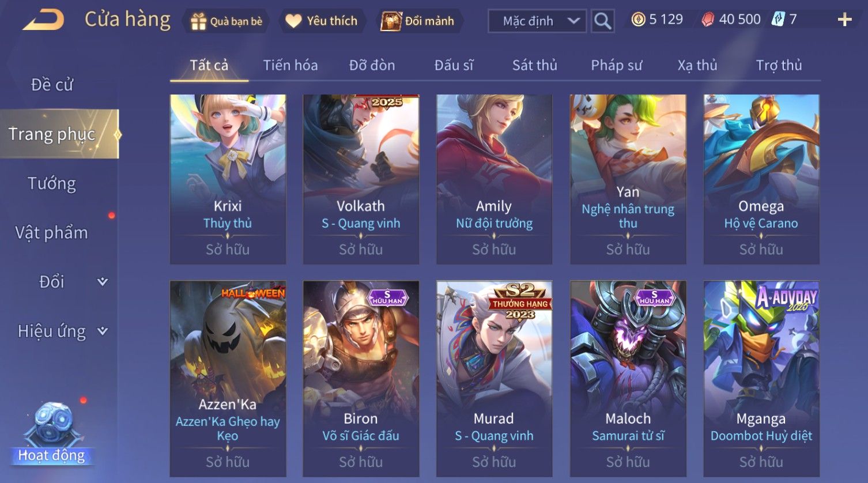
Task: Open Đổi mảnh chest icon
Action: (391, 21)
